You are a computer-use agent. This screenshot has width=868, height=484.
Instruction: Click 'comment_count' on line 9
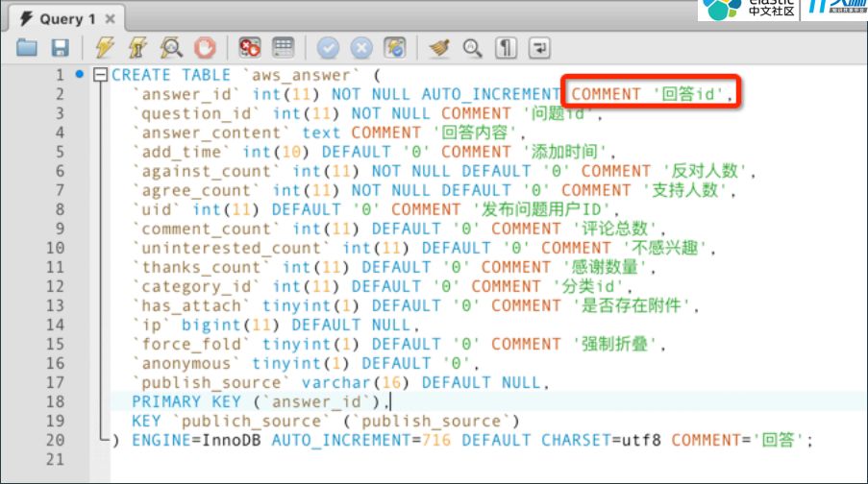207,229
